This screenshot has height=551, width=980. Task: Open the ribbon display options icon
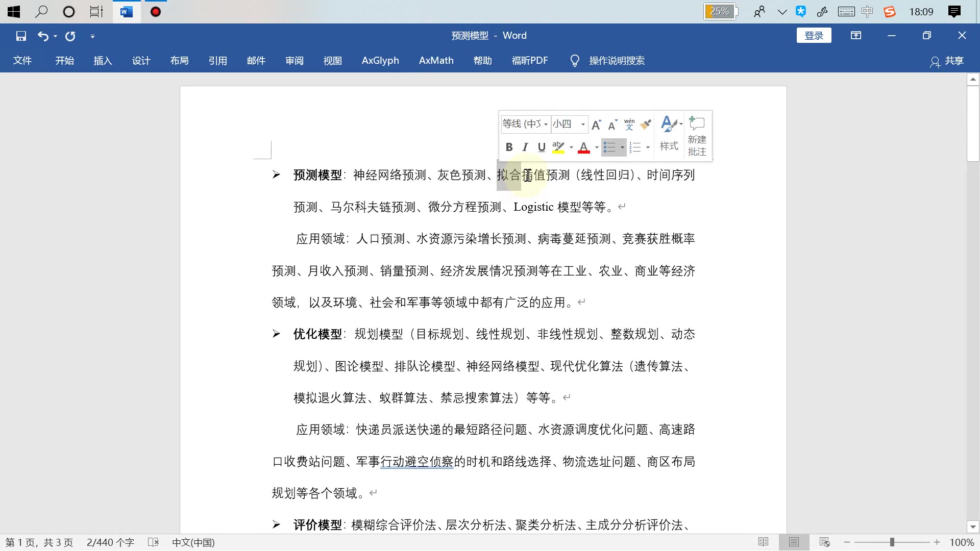click(x=856, y=35)
